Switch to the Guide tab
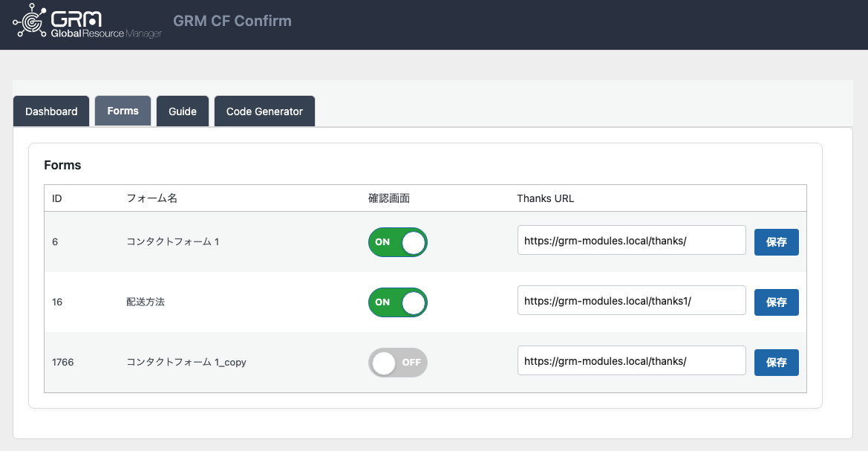 point(183,111)
